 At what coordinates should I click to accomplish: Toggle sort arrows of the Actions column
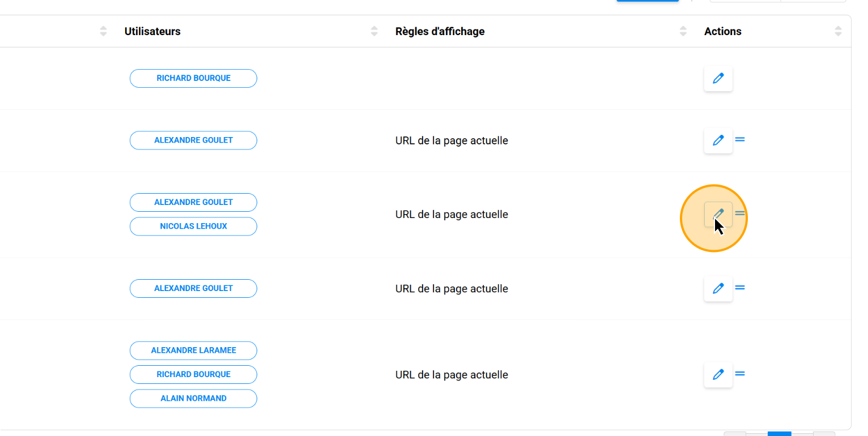point(838,32)
